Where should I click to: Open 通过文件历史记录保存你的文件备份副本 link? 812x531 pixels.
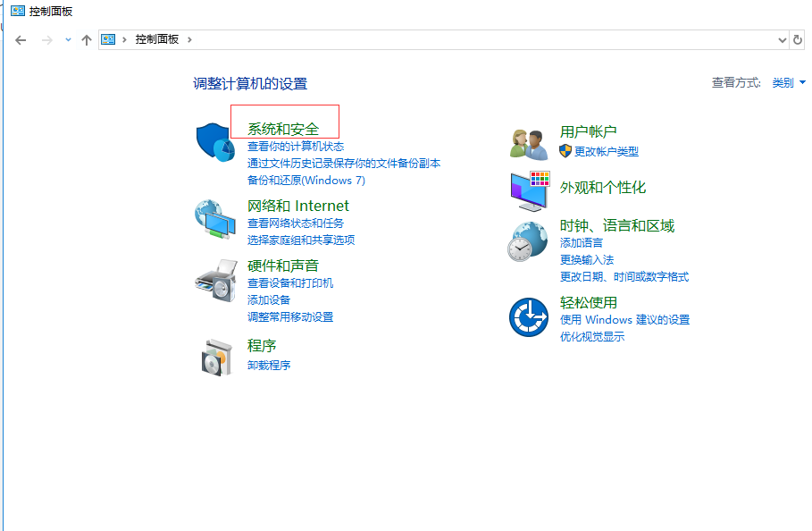(x=344, y=164)
